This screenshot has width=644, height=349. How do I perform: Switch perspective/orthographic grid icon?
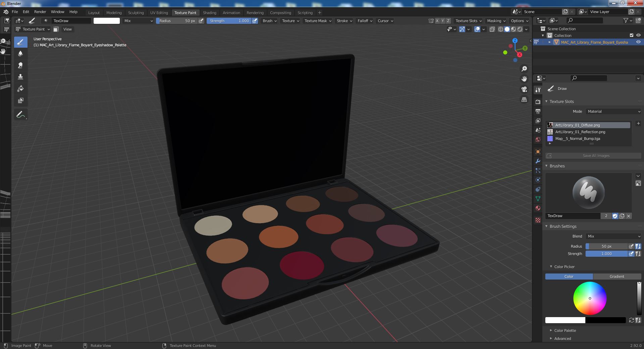coord(524,99)
